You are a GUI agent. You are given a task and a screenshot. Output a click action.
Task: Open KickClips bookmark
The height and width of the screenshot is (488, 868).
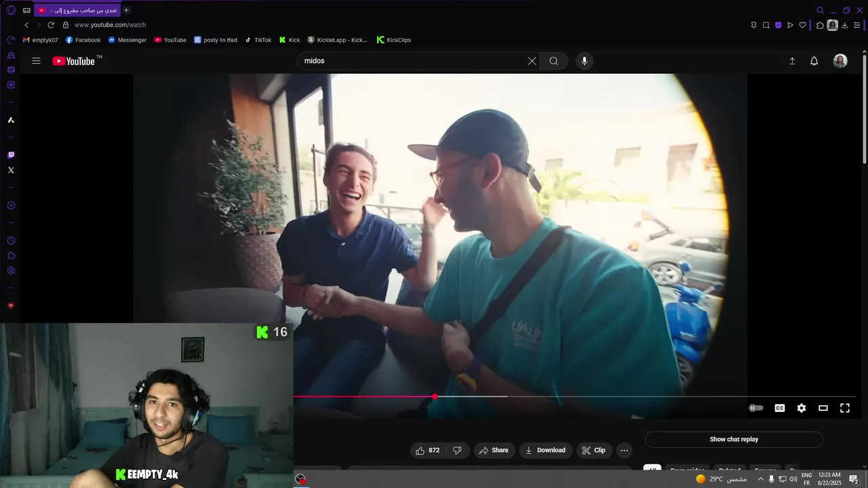coord(394,40)
